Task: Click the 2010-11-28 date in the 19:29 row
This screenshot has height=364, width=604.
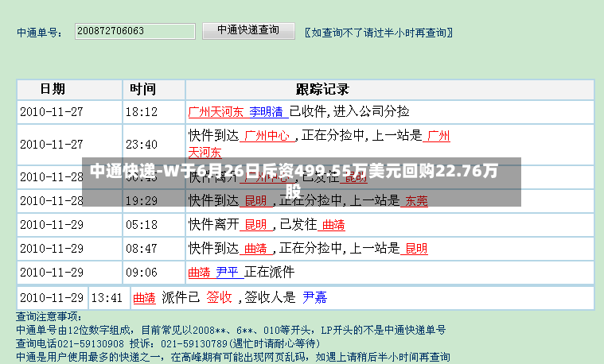Action: (52, 201)
